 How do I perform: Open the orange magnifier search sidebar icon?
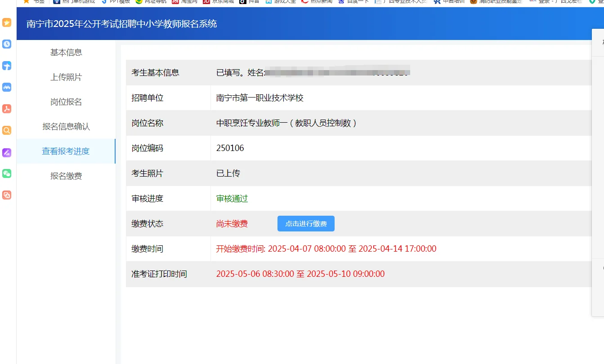coord(6,130)
